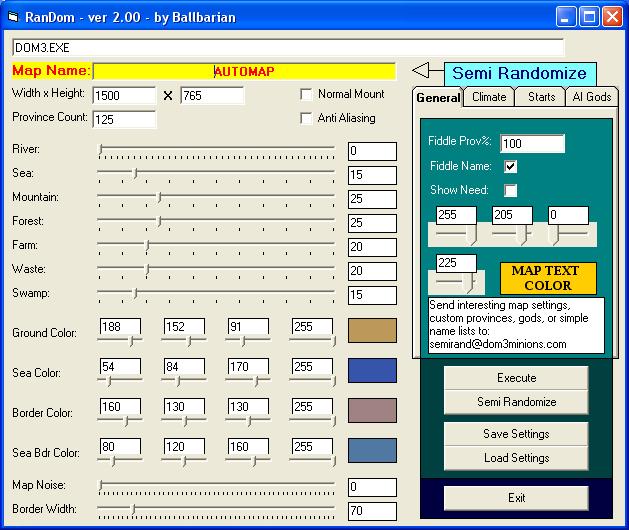The image size is (629, 530).
Task: Click the Save Settings button
Action: (x=516, y=434)
